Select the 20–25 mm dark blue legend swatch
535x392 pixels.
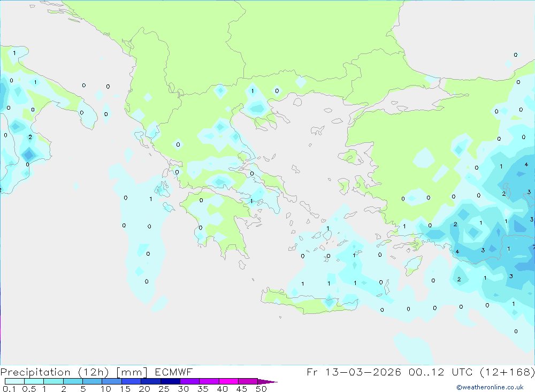(150, 381)
